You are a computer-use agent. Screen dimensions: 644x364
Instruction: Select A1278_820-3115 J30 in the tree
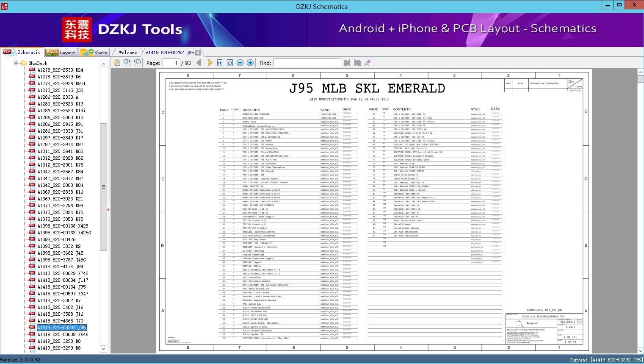[x=60, y=90]
